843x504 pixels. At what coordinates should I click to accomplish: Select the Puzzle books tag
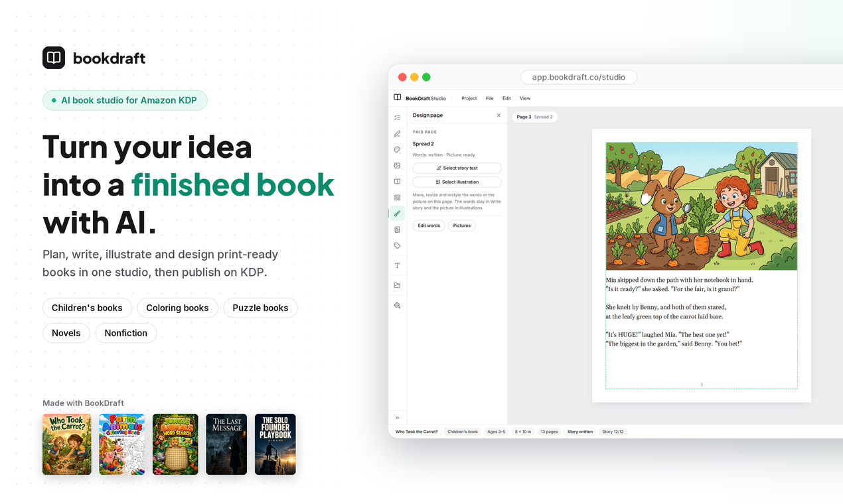[x=260, y=308]
